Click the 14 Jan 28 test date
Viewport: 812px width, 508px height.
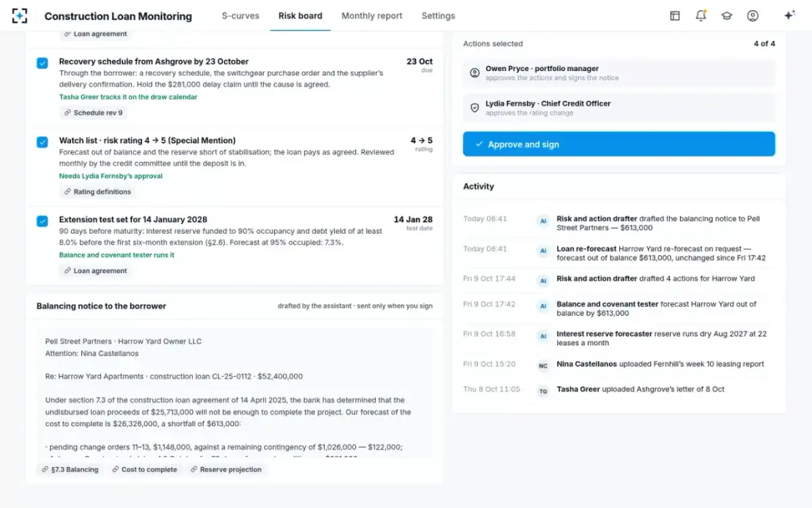coord(413,219)
